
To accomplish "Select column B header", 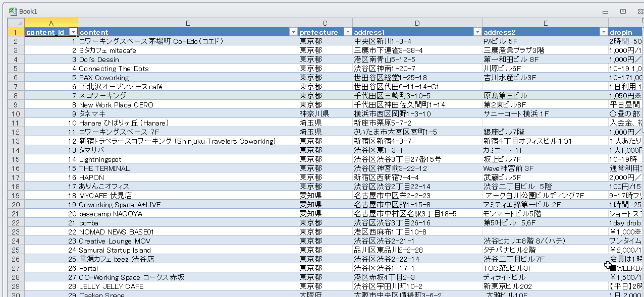I will click(188, 23).
